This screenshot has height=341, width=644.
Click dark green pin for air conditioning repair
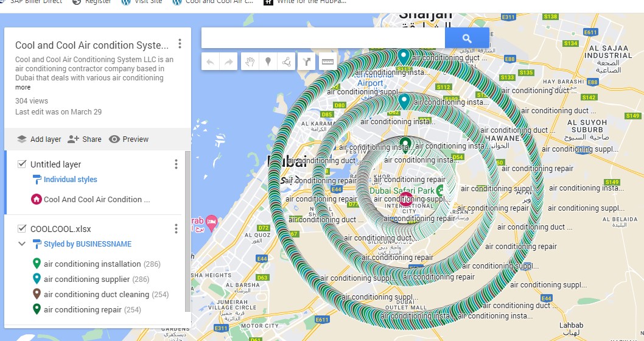(37, 309)
